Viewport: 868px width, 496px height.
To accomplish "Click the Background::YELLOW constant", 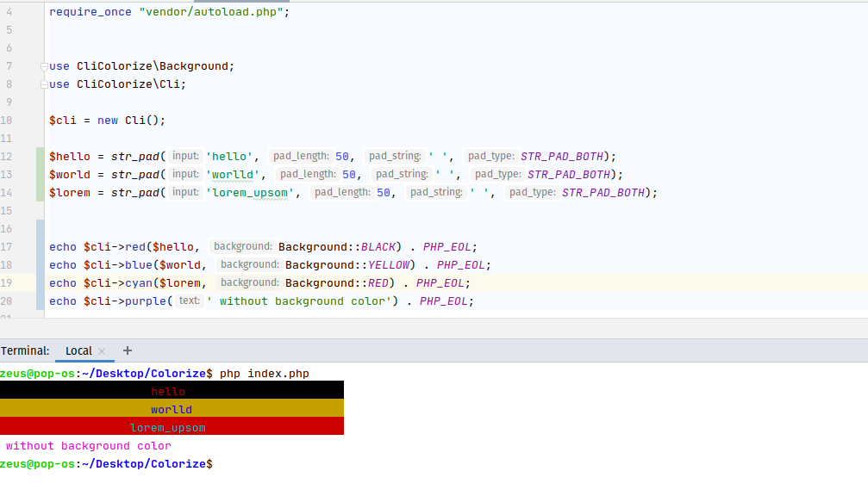I will coord(347,265).
